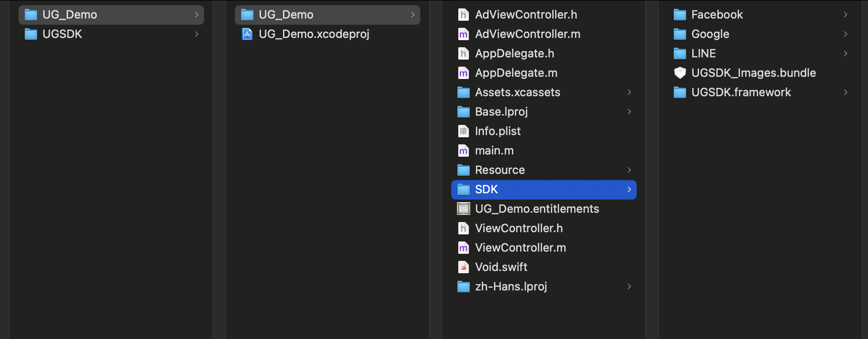Click the AppDelegate.m source file icon

[x=463, y=73]
